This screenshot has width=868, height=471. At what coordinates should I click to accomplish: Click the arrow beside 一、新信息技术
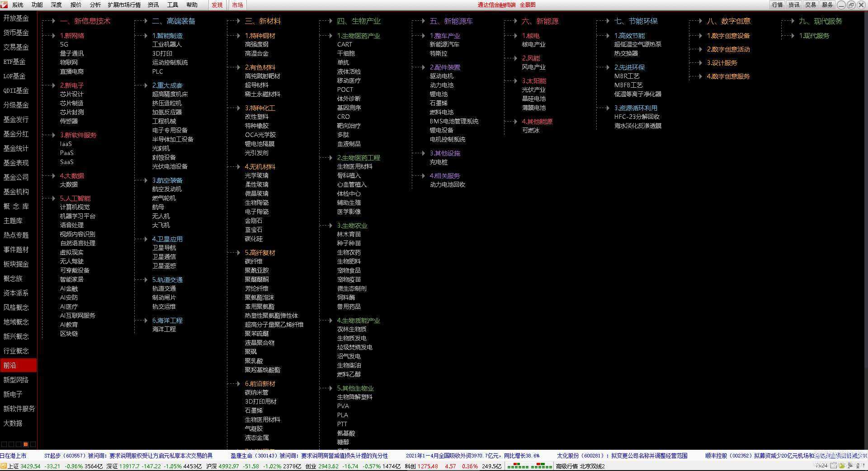pyautogui.click(x=53, y=21)
